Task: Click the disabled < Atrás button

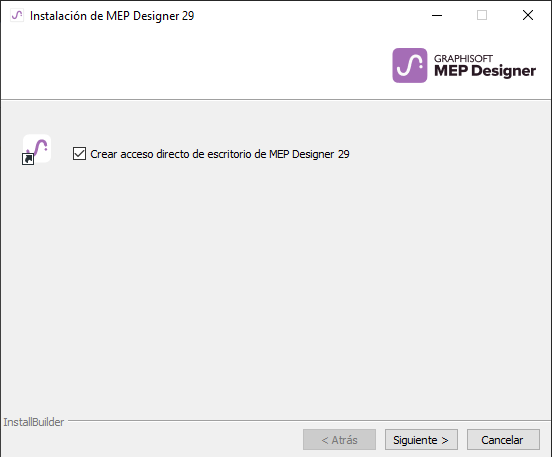Action: [339, 439]
